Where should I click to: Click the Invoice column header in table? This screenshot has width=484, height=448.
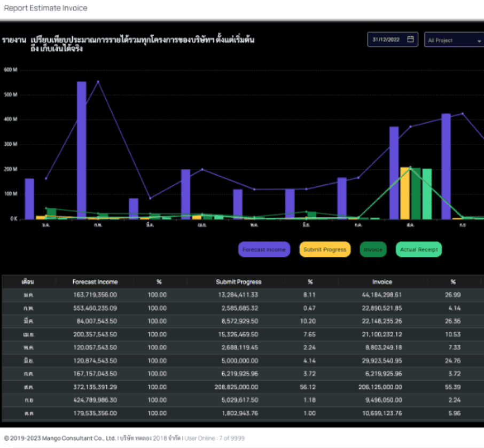[382, 282]
